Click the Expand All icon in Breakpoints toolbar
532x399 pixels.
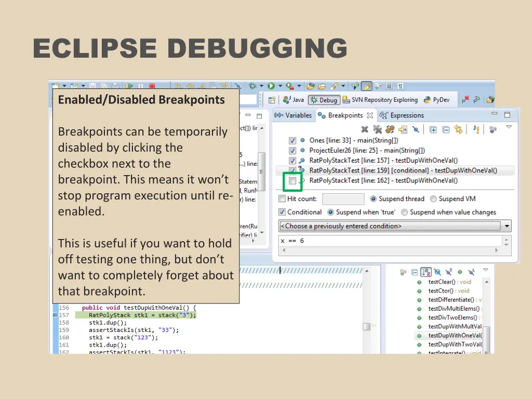432,128
